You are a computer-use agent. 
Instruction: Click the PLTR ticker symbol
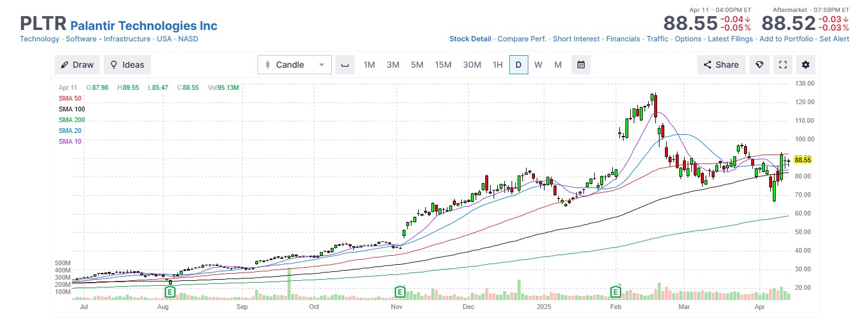tap(43, 23)
